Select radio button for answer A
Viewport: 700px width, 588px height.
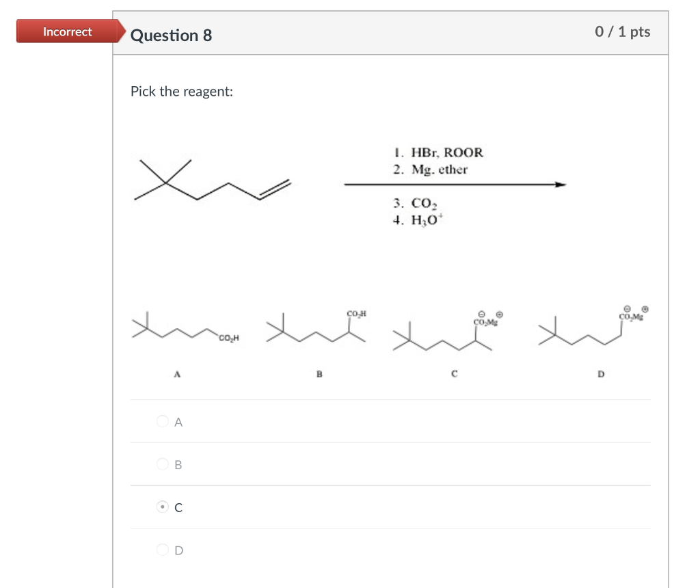(x=162, y=422)
